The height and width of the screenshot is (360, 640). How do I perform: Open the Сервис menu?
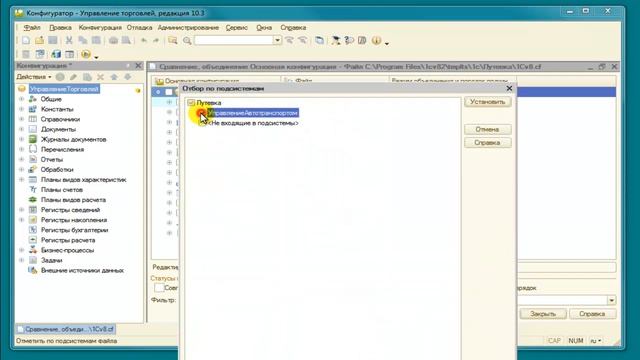[x=237, y=28]
